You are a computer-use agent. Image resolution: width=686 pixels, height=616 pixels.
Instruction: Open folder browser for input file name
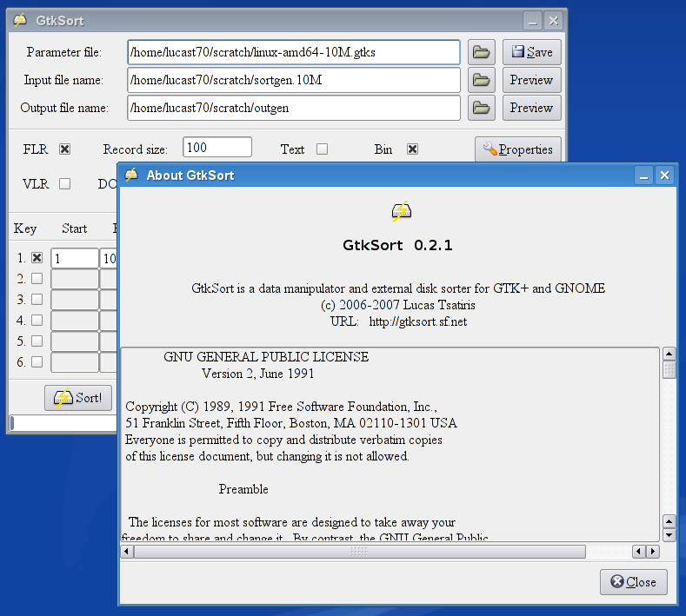point(481,80)
